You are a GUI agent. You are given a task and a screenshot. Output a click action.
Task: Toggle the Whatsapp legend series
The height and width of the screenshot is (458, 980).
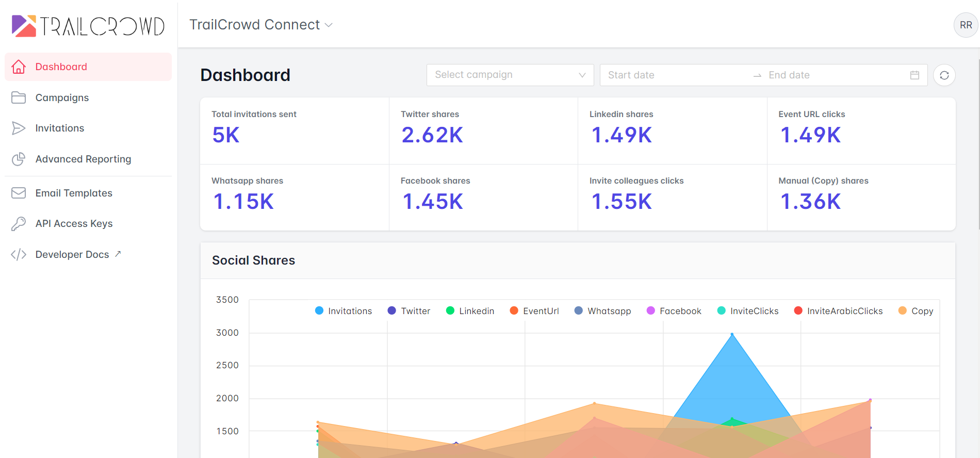click(603, 311)
